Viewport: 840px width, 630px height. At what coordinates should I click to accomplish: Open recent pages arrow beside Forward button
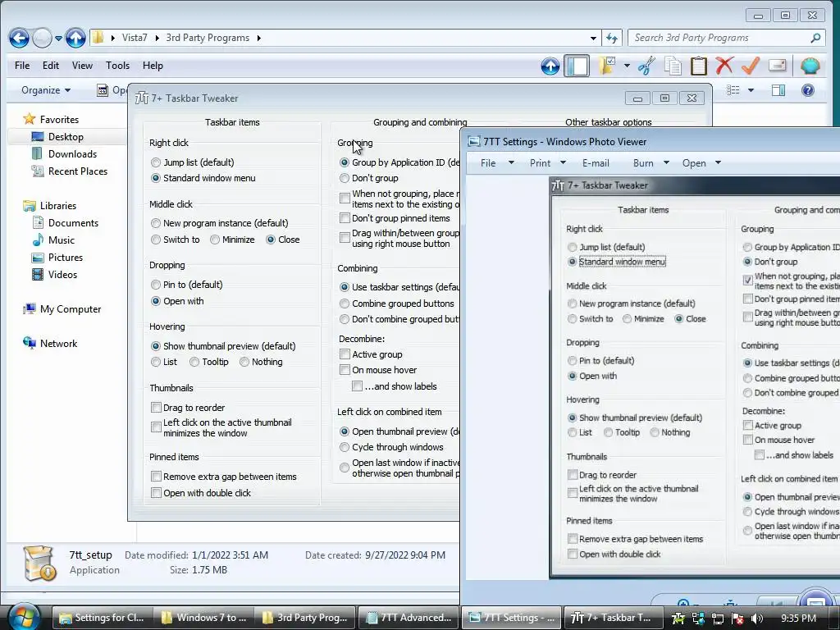click(58, 38)
